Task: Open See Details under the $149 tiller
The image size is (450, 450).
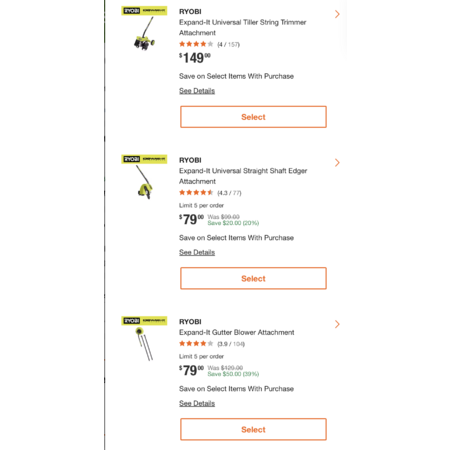Action: pyautogui.click(x=197, y=91)
